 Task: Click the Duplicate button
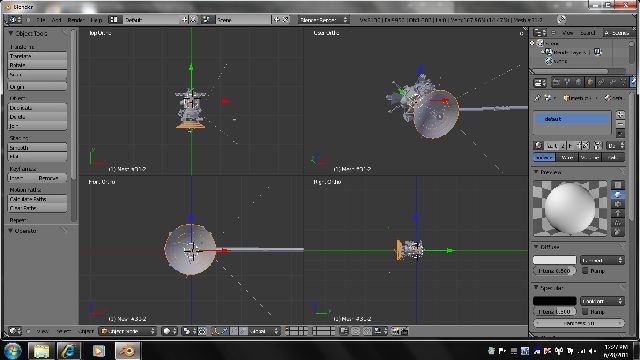tap(37, 108)
